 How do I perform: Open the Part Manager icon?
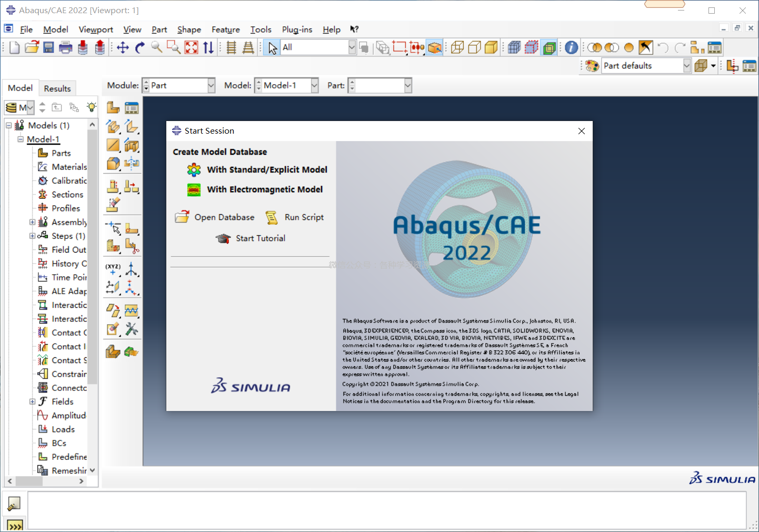132,108
